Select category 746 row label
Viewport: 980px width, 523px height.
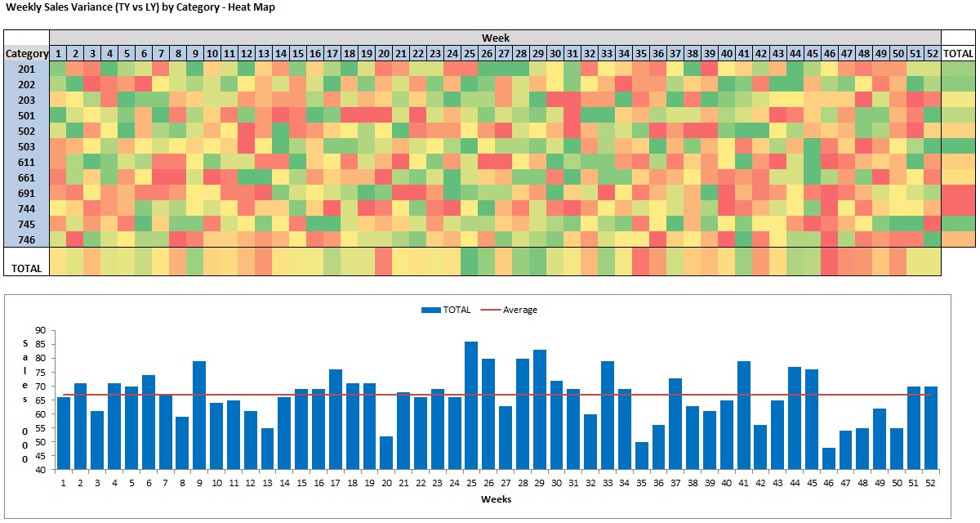click(x=26, y=239)
